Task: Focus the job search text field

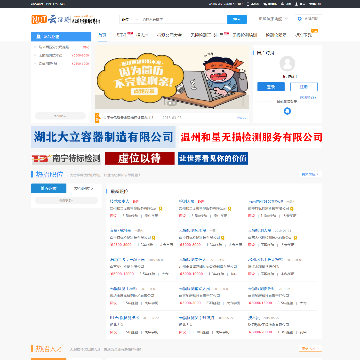Action: (x=183, y=19)
